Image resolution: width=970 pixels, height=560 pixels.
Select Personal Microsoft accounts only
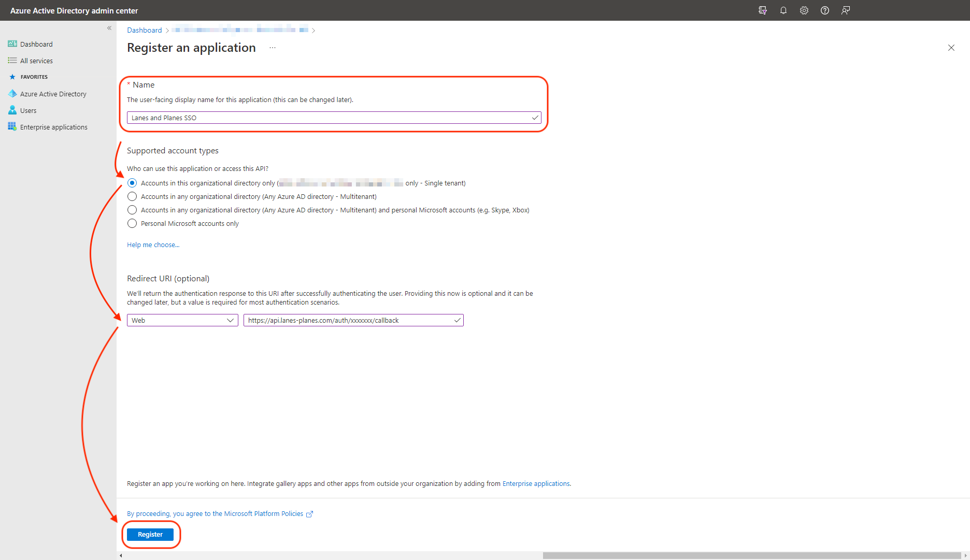[x=132, y=223]
